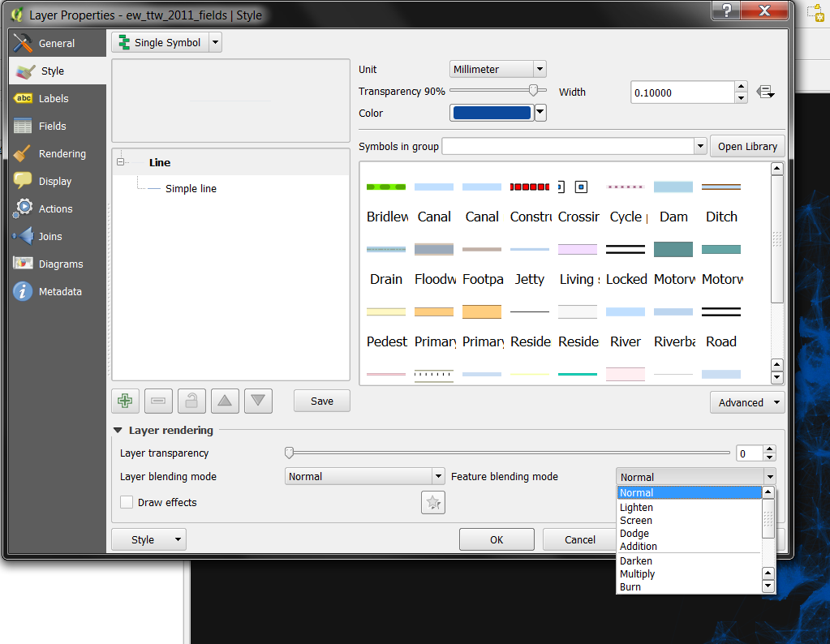Image resolution: width=830 pixels, height=644 pixels.
Task: Select the Line root tree item
Action: tap(159, 162)
